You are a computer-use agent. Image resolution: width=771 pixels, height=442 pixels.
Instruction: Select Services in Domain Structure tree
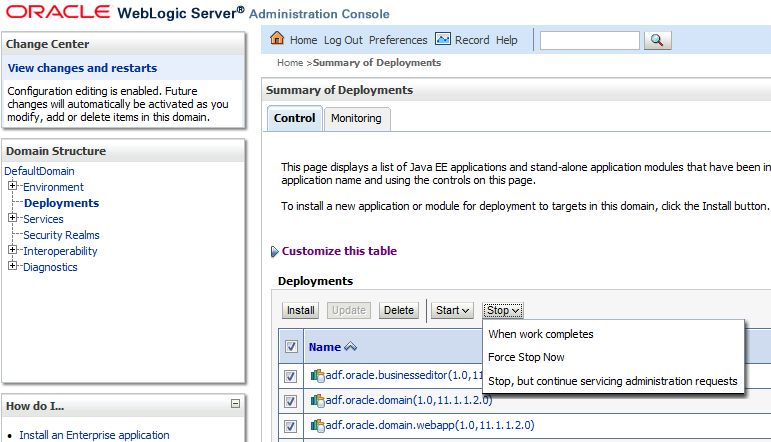(43, 219)
